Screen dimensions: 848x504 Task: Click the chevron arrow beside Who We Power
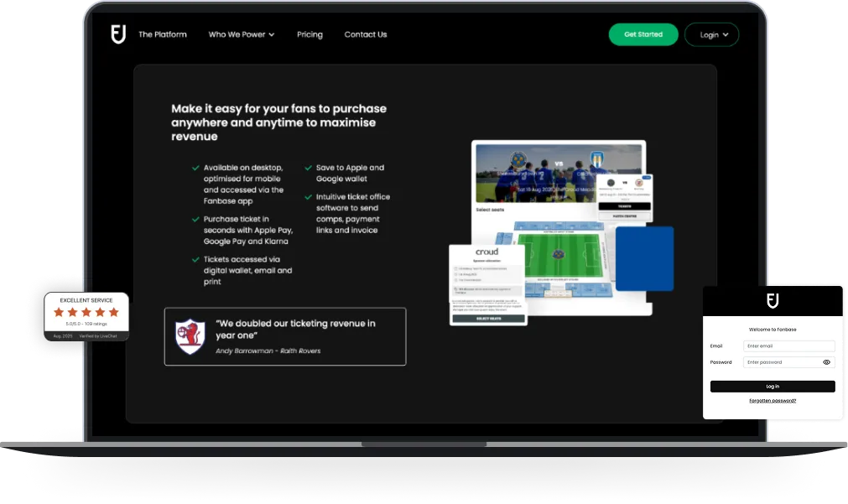point(272,35)
